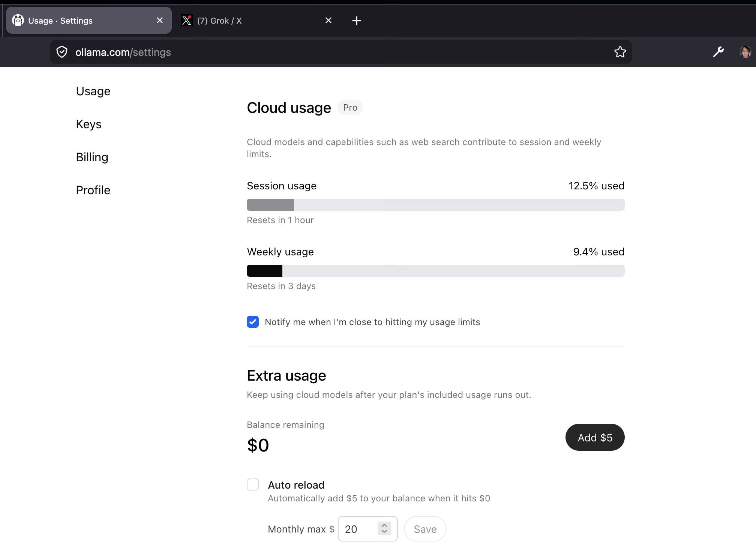Increase monthly max with the up stepper arrow
756x546 pixels.
384,525
